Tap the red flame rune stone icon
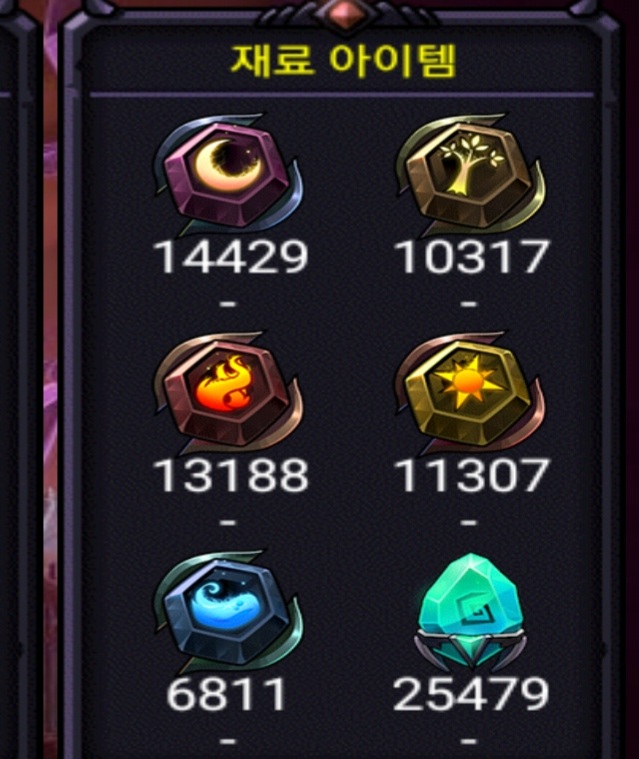 (228, 393)
